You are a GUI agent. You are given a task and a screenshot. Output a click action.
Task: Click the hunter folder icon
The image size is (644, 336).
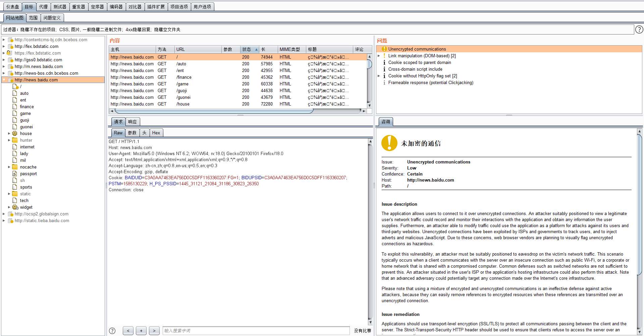click(x=15, y=140)
